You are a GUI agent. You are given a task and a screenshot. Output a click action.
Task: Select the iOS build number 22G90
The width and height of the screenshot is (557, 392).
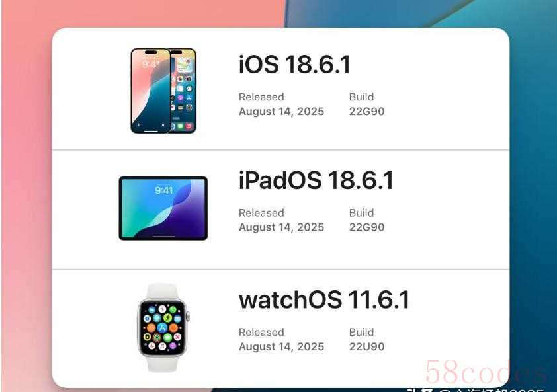[366, 112]
